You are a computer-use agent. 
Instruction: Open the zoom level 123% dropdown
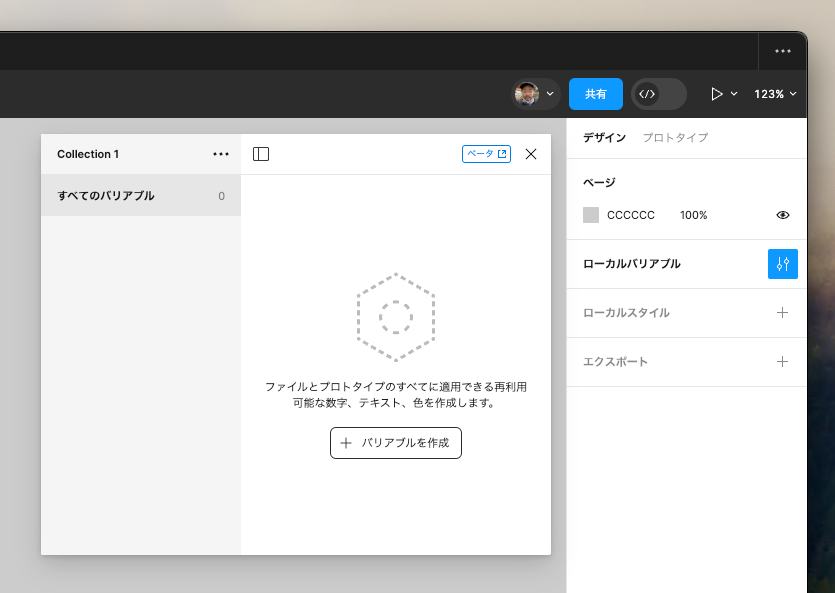click(x=776, y=94)
